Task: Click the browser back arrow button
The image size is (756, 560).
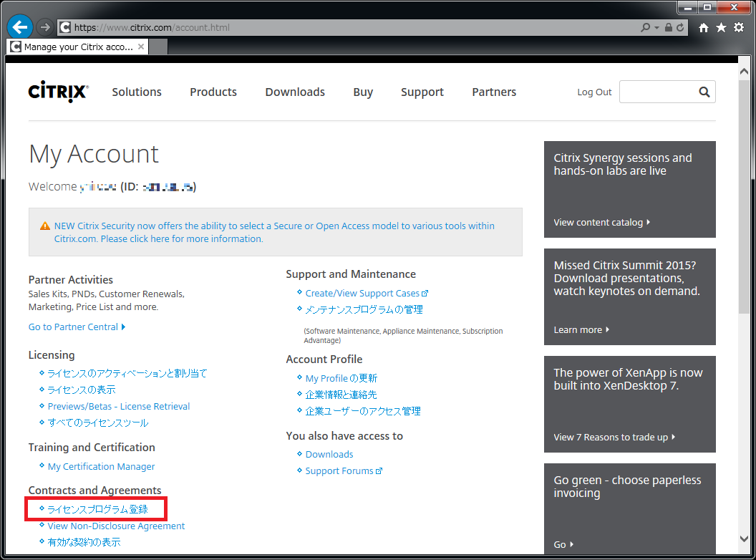Action: 20,27
